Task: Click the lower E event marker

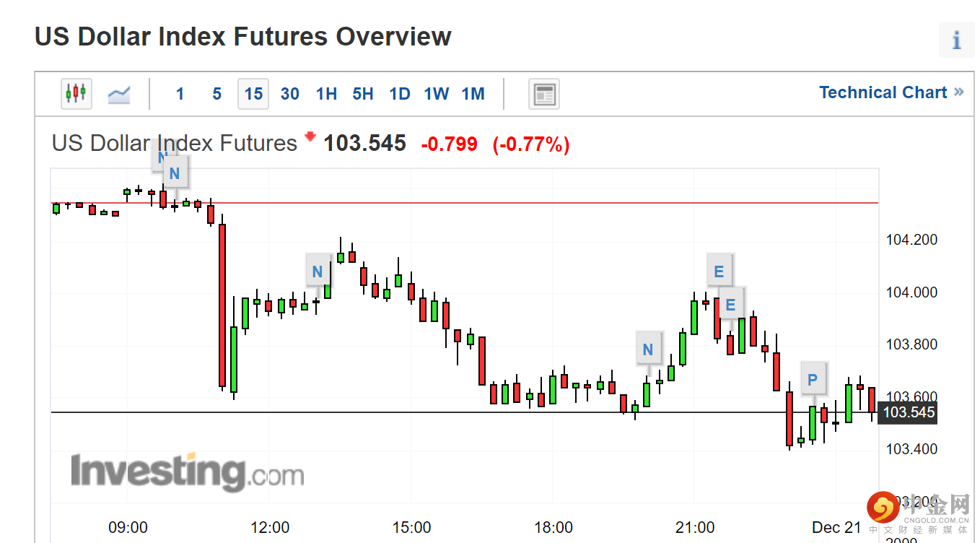Action: click(730, 305)
